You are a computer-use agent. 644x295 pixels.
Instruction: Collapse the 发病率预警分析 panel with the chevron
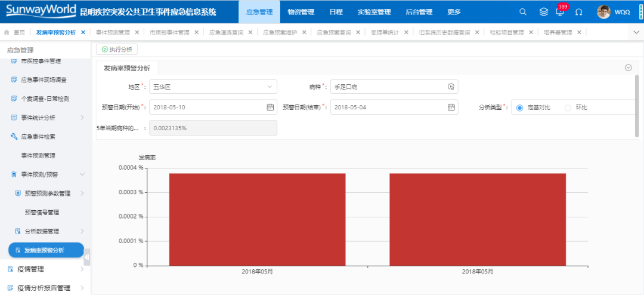(628, 67)
